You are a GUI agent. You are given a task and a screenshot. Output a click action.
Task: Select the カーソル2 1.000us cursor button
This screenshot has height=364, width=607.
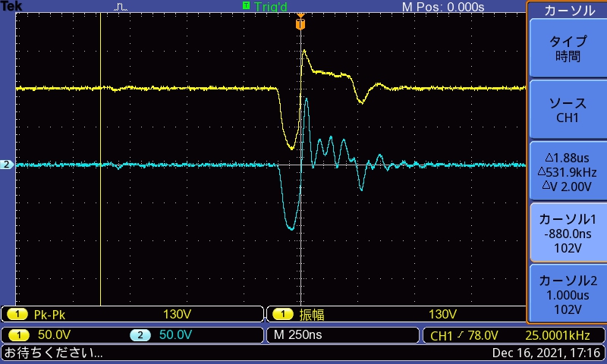[x=567, y=293]
